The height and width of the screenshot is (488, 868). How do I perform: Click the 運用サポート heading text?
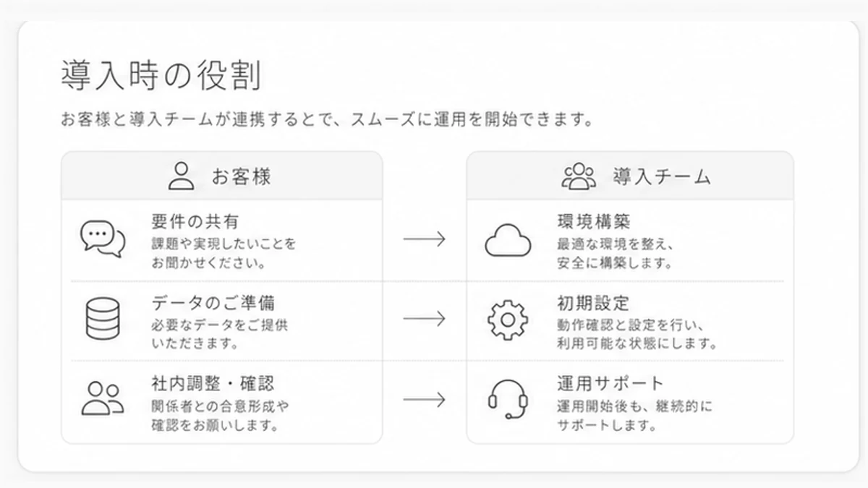[610, 382]
